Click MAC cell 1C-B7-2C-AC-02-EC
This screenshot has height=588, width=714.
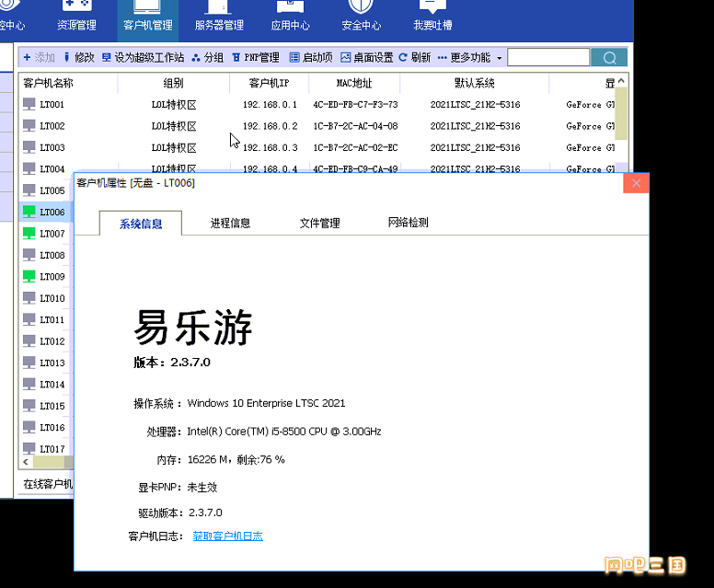click(x=355, y=147)
